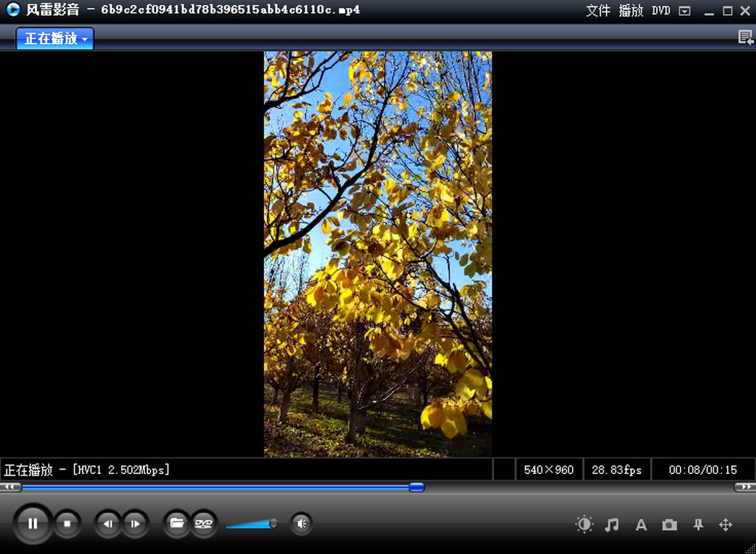Open the 文件 menu
Viewport: 756px width, 554px height.
point(598,11)
